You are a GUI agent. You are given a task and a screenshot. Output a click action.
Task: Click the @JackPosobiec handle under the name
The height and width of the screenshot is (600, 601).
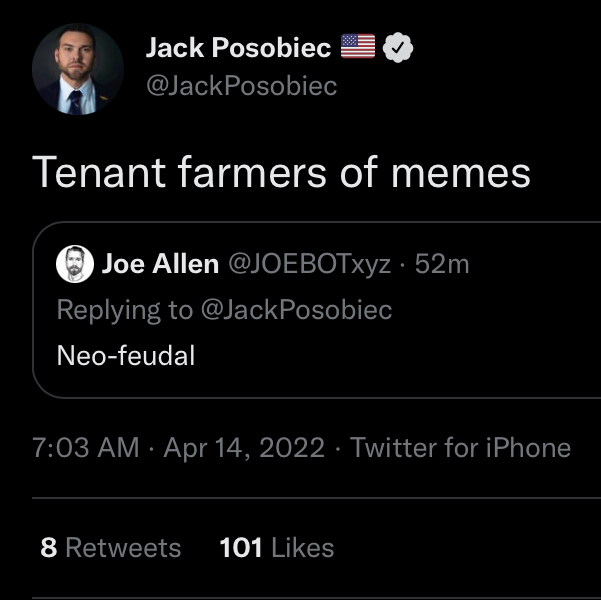[x=241, y=86]
